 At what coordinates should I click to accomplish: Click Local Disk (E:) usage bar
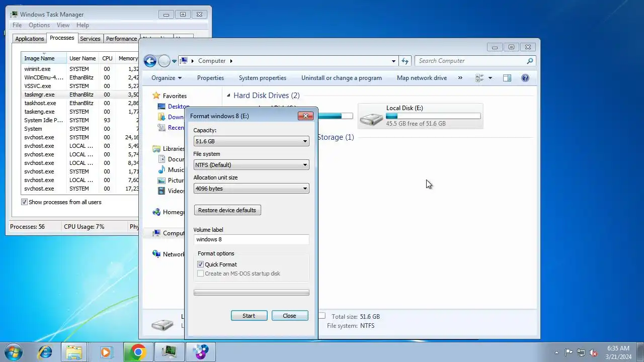433,116
